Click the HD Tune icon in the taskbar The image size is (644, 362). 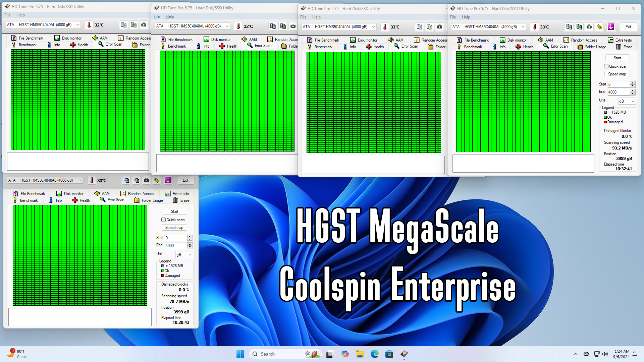(404, 354)
